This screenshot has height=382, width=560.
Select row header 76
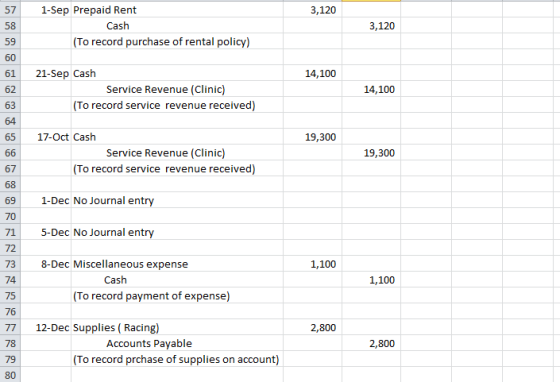click(10, 312)
